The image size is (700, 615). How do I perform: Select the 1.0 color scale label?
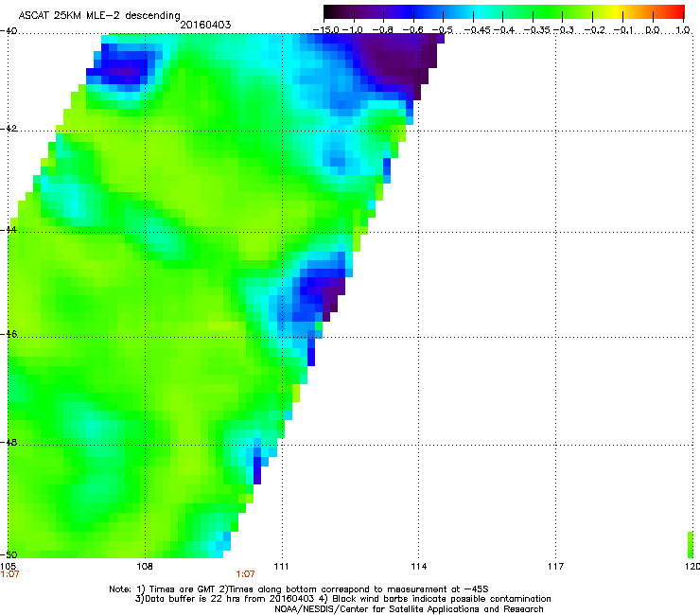[683, 30]
